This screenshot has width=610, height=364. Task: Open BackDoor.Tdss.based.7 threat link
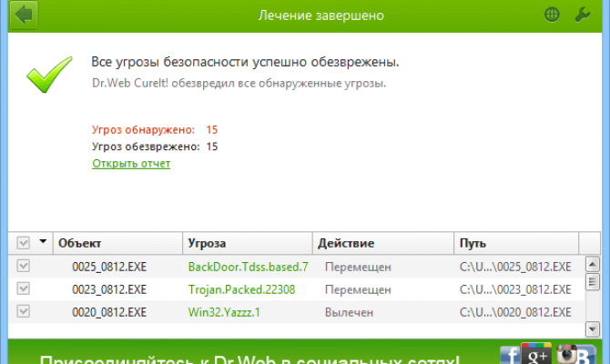tap(248, 267)
